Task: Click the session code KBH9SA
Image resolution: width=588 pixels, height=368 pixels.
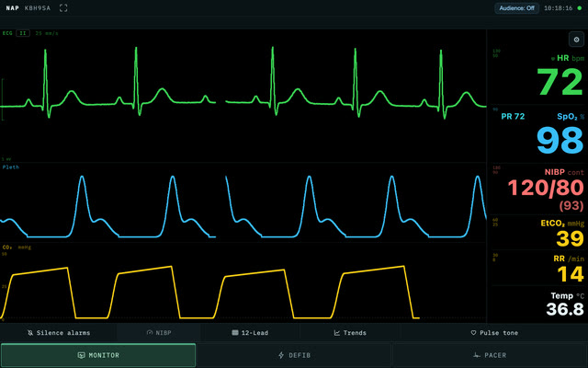Action: click(38, 8)
